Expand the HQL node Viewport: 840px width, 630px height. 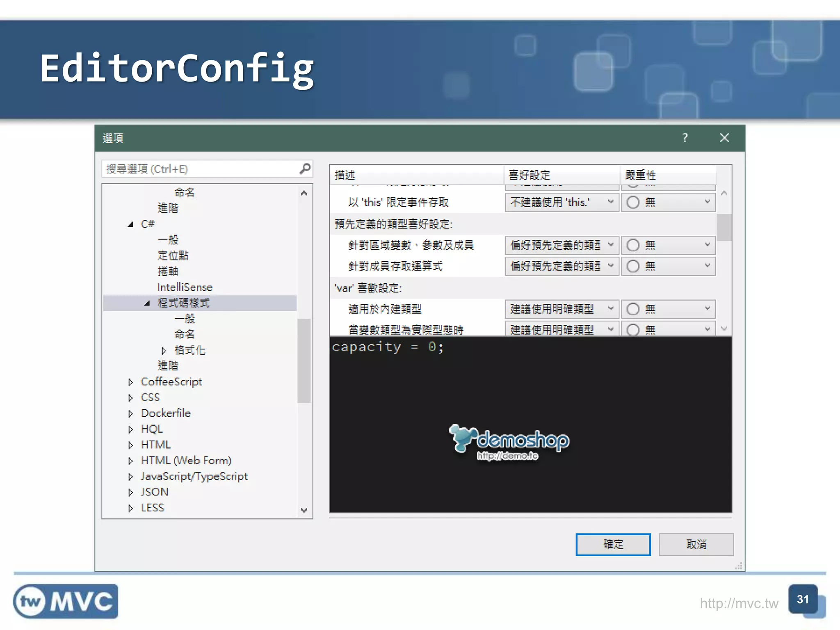(x=130, y=429)
